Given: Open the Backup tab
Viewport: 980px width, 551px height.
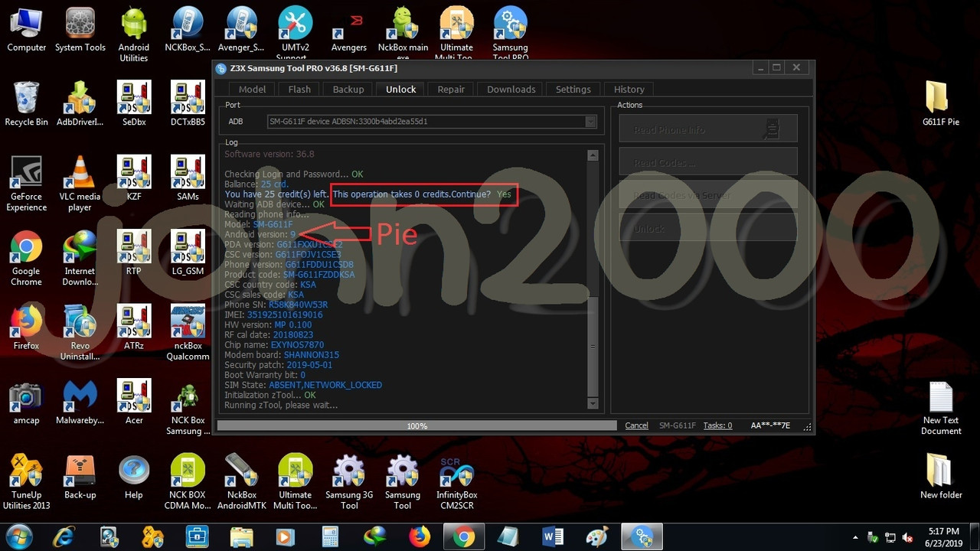Looking at the screenshot, I should click(348, 89).
